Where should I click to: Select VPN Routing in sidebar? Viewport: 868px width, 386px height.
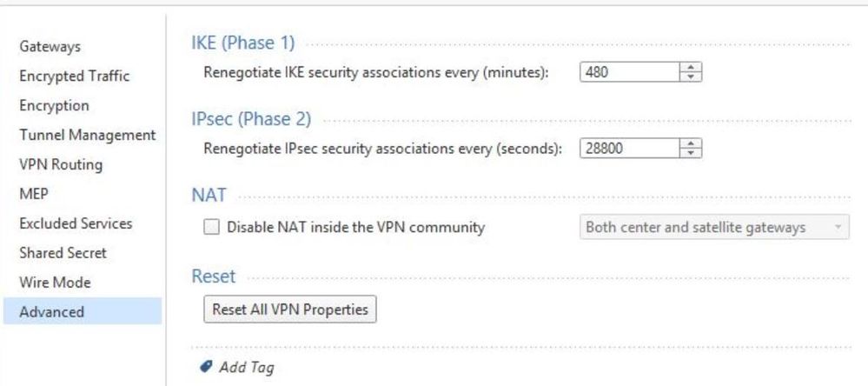click(61, 164)
